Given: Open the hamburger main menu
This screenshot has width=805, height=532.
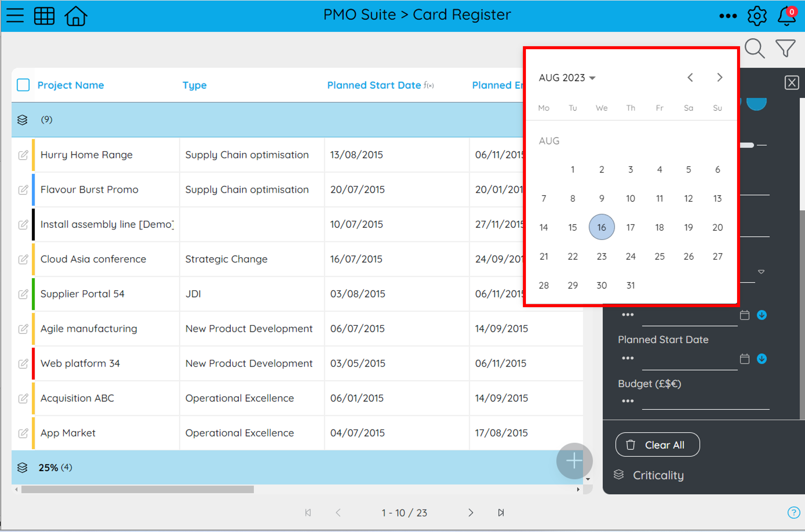Looking at the screenshot, I should pos(15,16).
